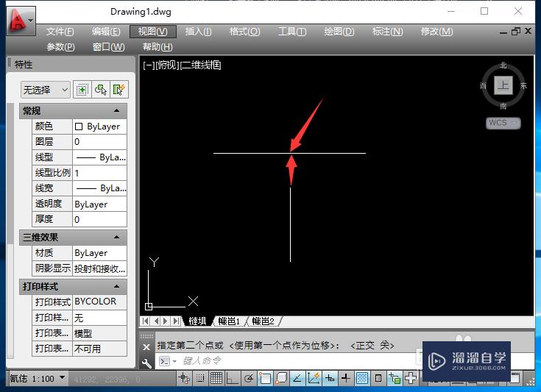This screenshot has height=392, width=541.
Task: Toggle Ortho Mode in status bar
Action: [232, 379]
